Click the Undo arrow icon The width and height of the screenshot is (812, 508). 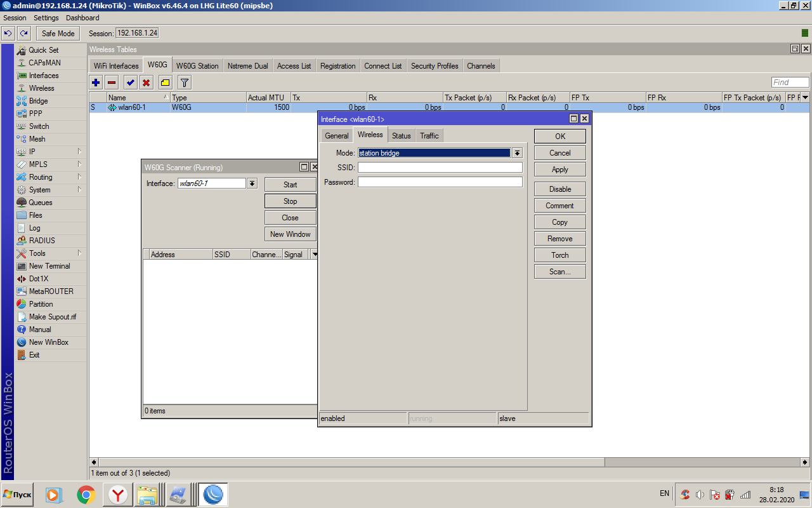coord(8,34)
